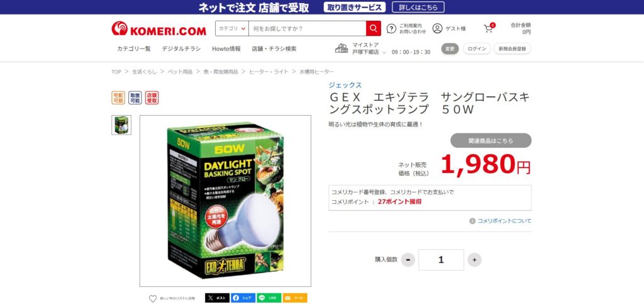Open the help question mark icon

391,28
